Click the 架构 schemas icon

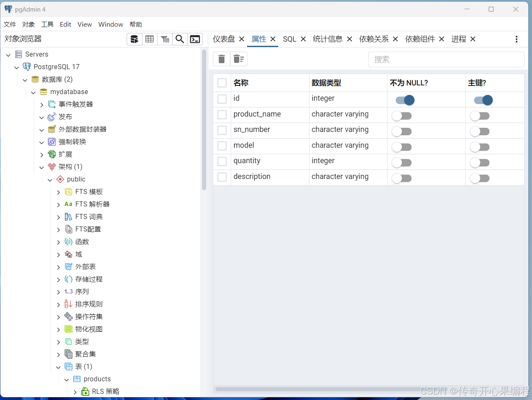coord(52,166)
